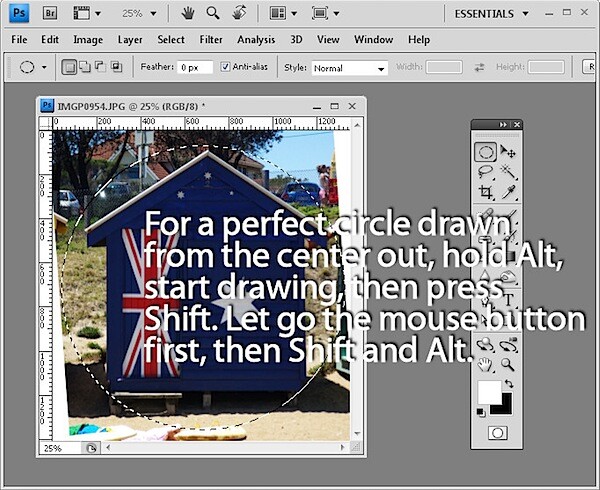Toggle Quick Mask mode button
The image size is (600, 490).
click(x=497, y=433)
